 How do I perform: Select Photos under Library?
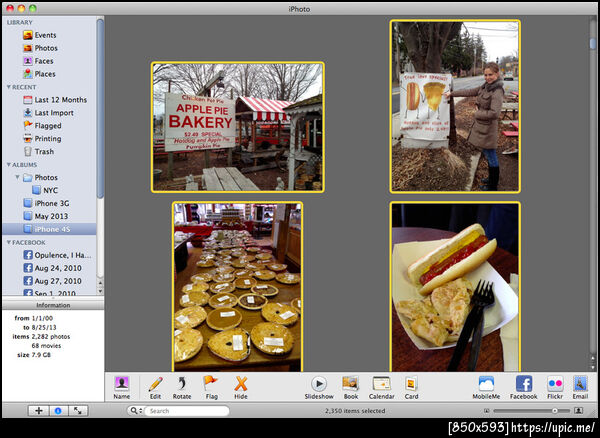pyautogui.click(x=41, y=48)
